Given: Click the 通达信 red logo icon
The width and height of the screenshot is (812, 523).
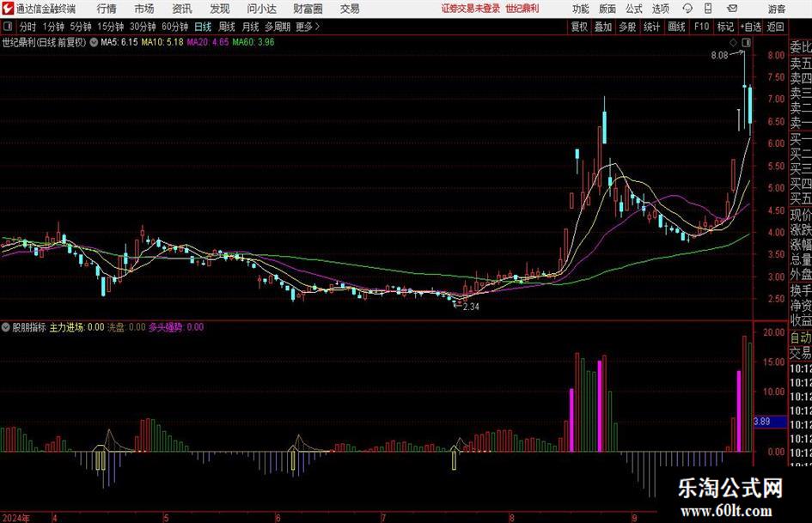Looking at the screenshot, I should (x=8, y=9).
